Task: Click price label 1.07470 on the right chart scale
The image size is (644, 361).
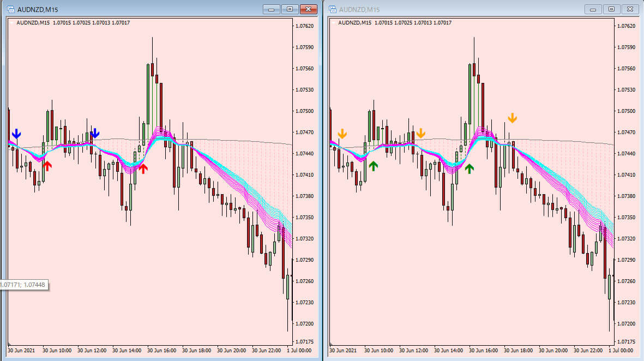Action: [x=626, y=133]
